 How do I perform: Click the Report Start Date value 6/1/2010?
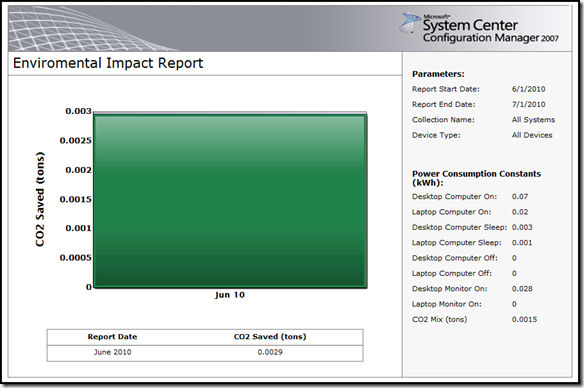click(x=529, y=89)
